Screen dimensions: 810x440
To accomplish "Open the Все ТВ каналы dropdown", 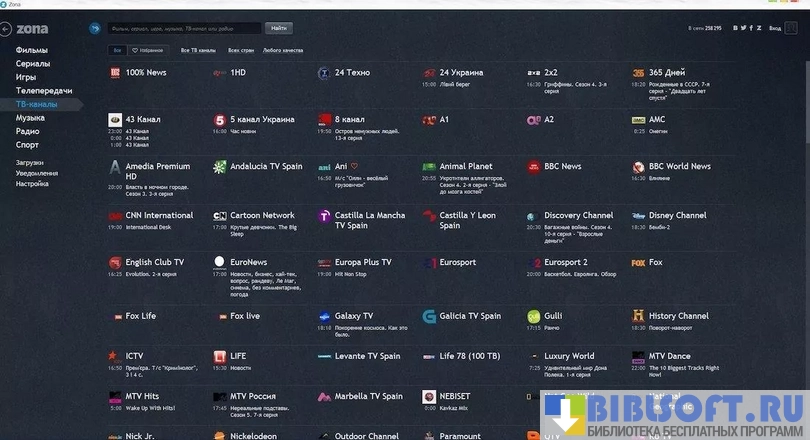I will click(x=198, y=49).
